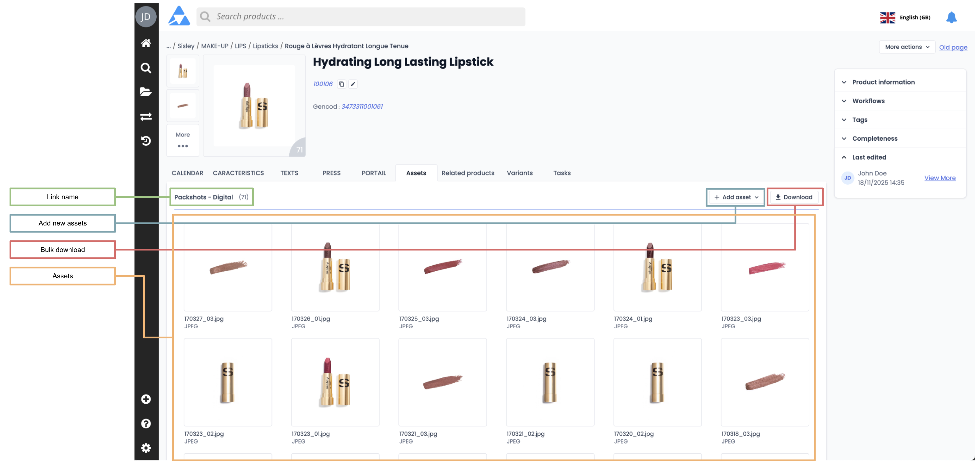Click the Download button
This screenshot has height=465, width=980.
(794, 197)
